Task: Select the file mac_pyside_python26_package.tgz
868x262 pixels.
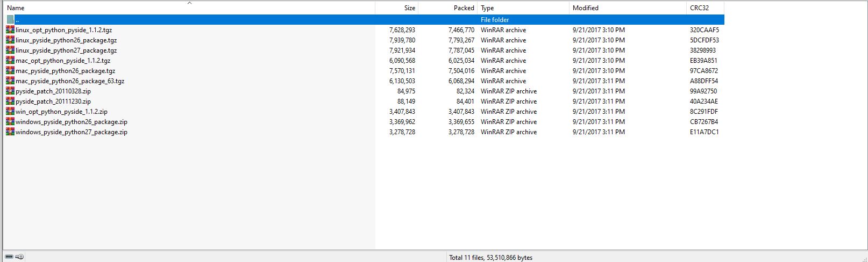Action: pyautogui.click(x=65, y=71)
